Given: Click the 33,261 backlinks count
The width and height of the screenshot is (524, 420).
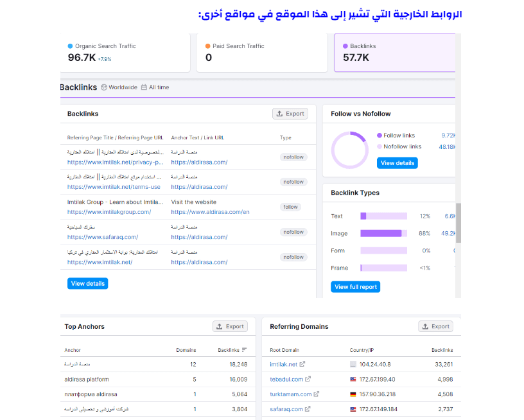Looking at the screenshot, I should click(444, 364).
